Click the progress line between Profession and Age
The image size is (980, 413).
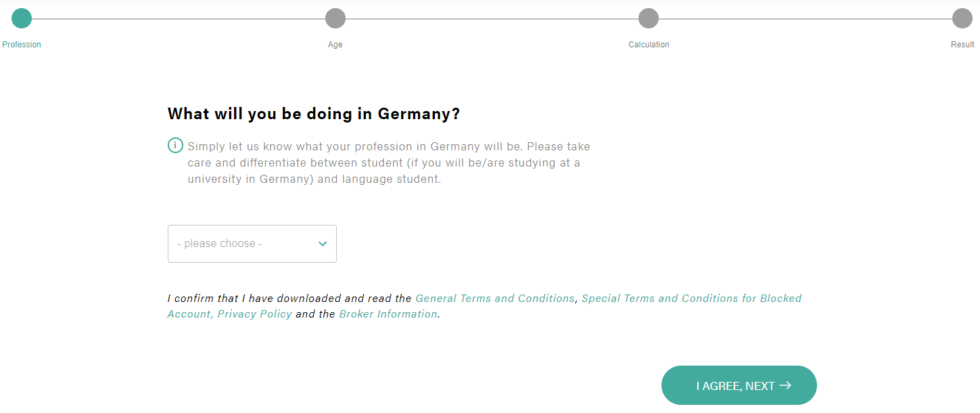tap(179, 18)
